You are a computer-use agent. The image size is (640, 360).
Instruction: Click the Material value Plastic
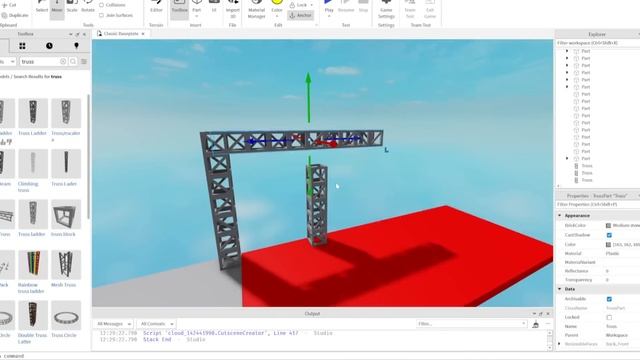click(x=612, y=253)
